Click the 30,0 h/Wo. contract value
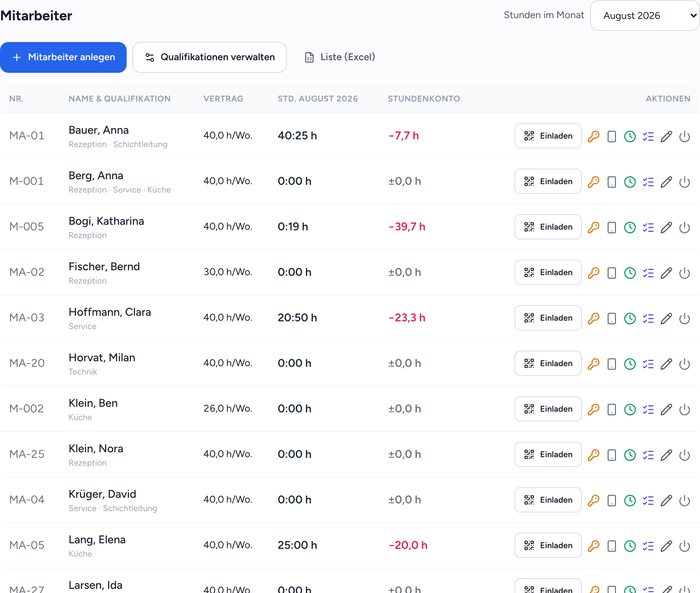The width and height of the screenshot is (700, 593). (228, 272)
